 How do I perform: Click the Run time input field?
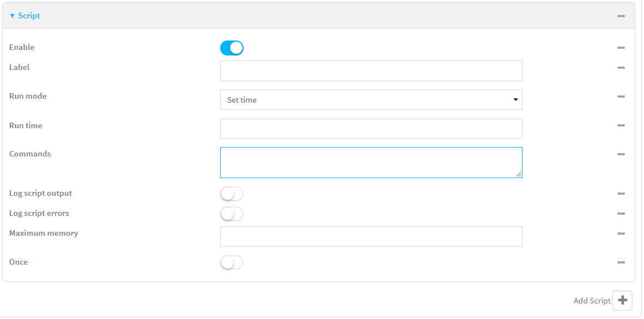371,129
